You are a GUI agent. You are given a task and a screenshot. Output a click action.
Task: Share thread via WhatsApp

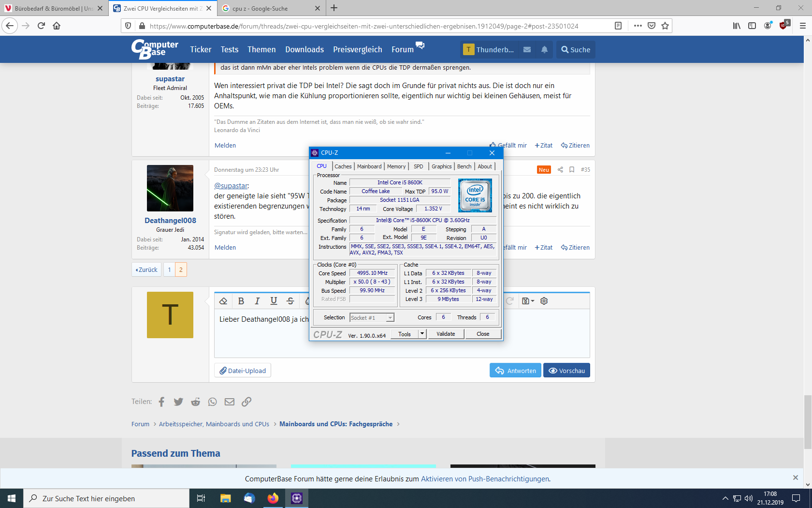click(213, 402)
